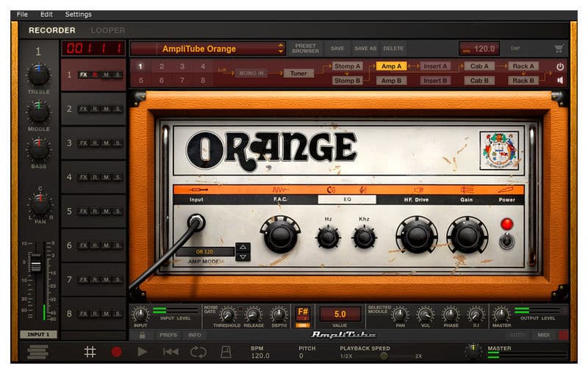Switch to the RECORDER tab
588x374 pixels.
[x=52, y=30]
